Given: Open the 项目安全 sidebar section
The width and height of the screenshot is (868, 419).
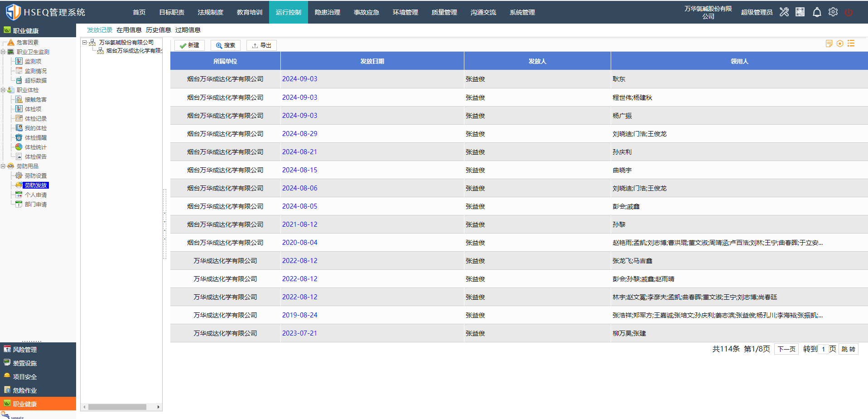Looking at the screenshot, I should point(38,377).
